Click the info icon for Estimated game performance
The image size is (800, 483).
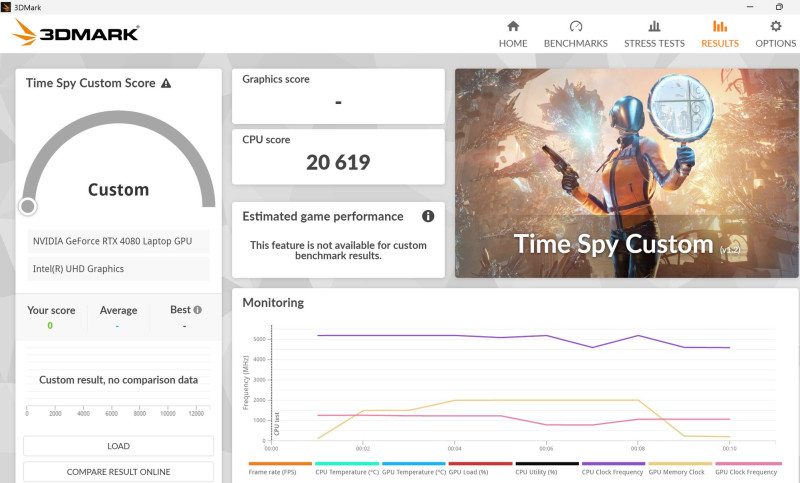pyautogui.click(x=428, y=216)
